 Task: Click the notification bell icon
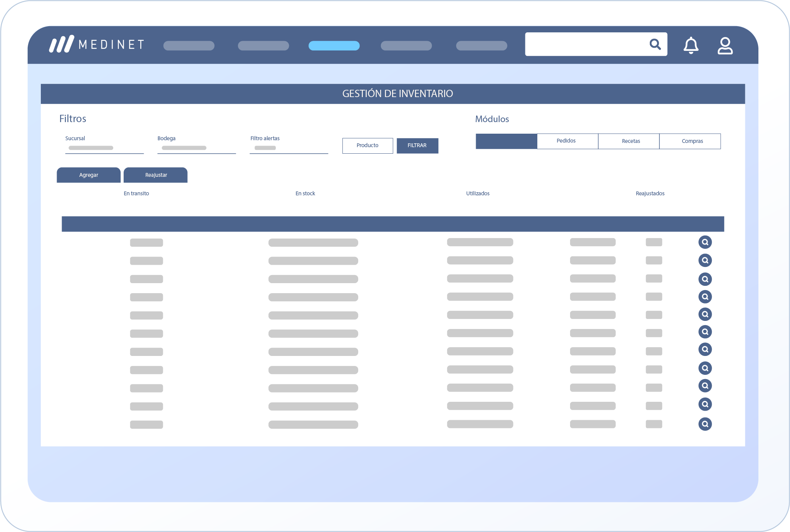pos(691,45)
